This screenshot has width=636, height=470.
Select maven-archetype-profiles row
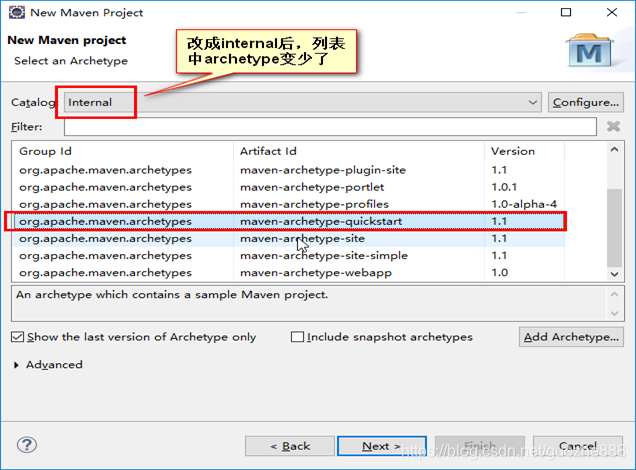(x=288, y=204)
